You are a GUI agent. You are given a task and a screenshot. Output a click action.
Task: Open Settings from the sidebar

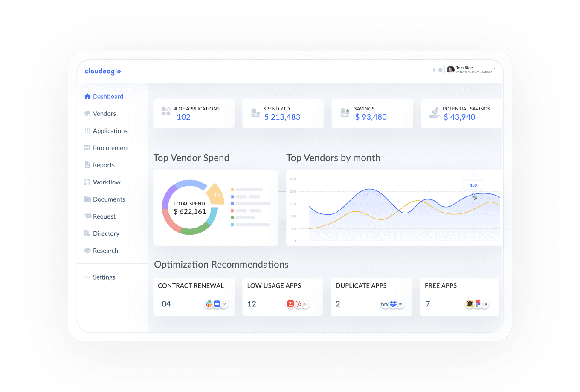(x=104, y=277)
